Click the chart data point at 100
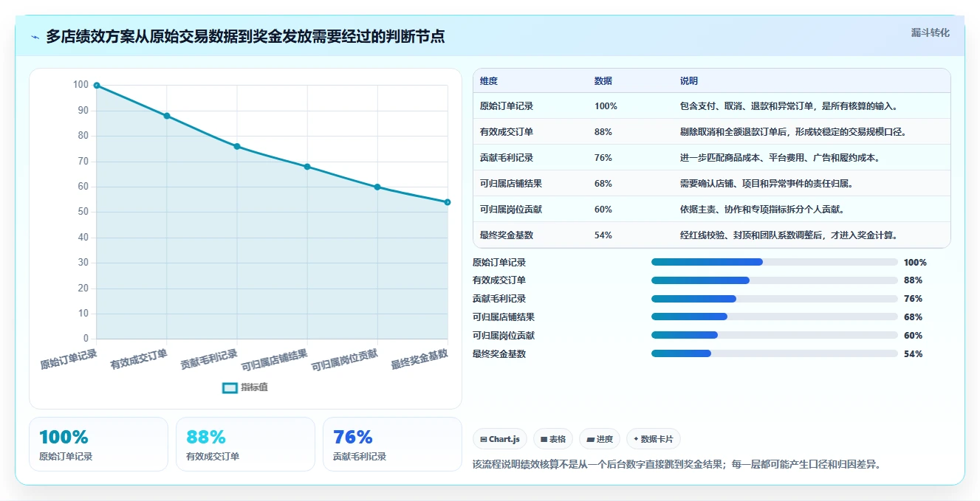 97,86
